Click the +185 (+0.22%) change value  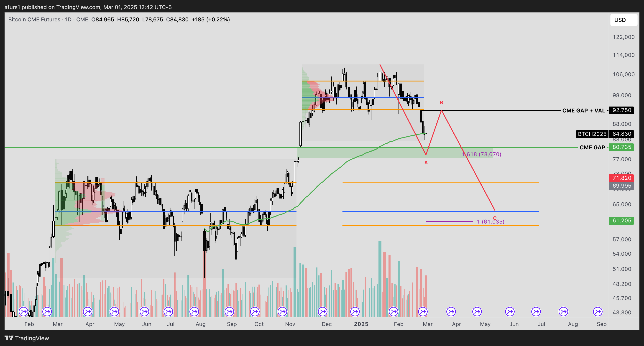pos(211,20)
